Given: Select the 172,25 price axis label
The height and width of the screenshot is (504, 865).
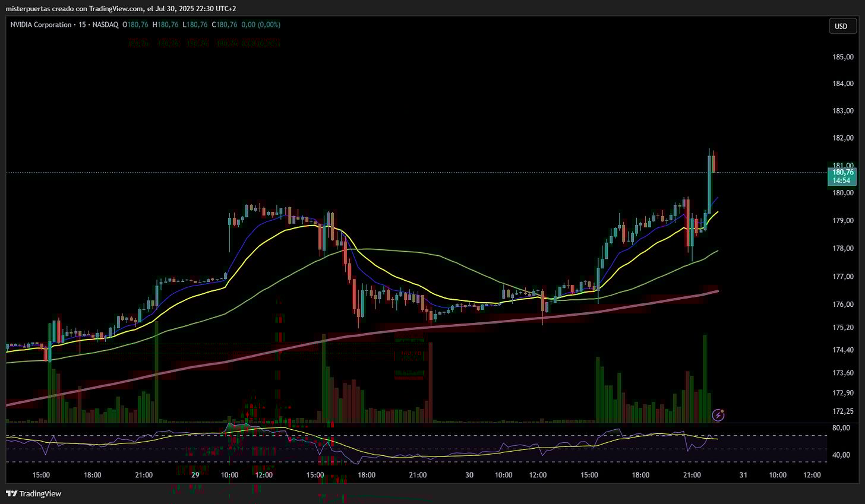Looking at the screenshot, I should tap(843, 411).
